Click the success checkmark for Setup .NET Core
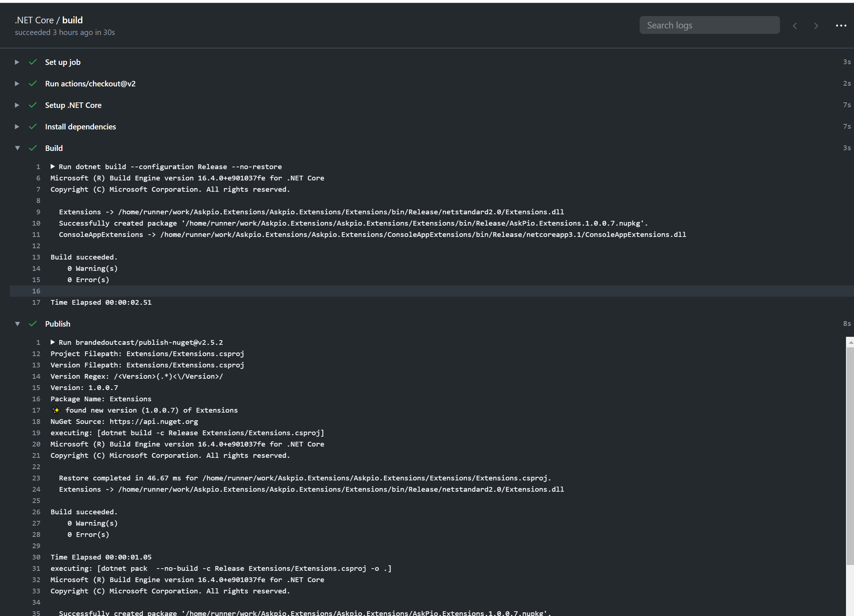Screen dimensions: 854x616 click(33, 105)
